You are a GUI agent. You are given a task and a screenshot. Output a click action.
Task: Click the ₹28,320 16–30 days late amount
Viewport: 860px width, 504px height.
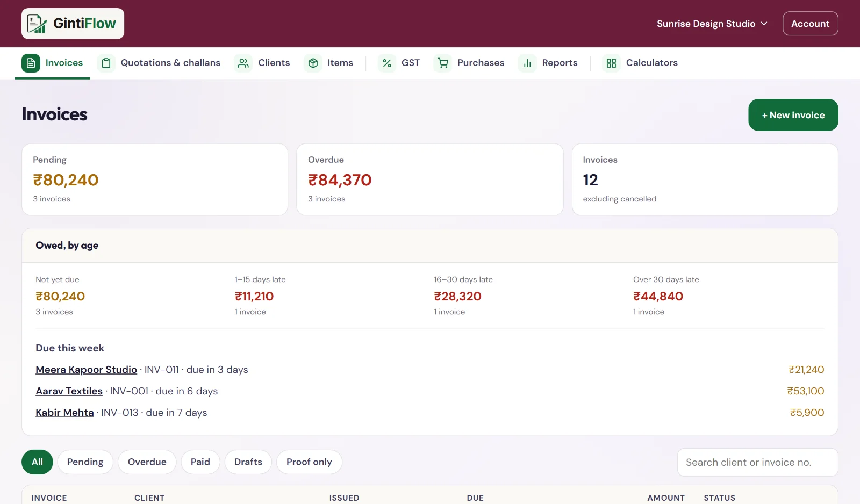point(457,296)
